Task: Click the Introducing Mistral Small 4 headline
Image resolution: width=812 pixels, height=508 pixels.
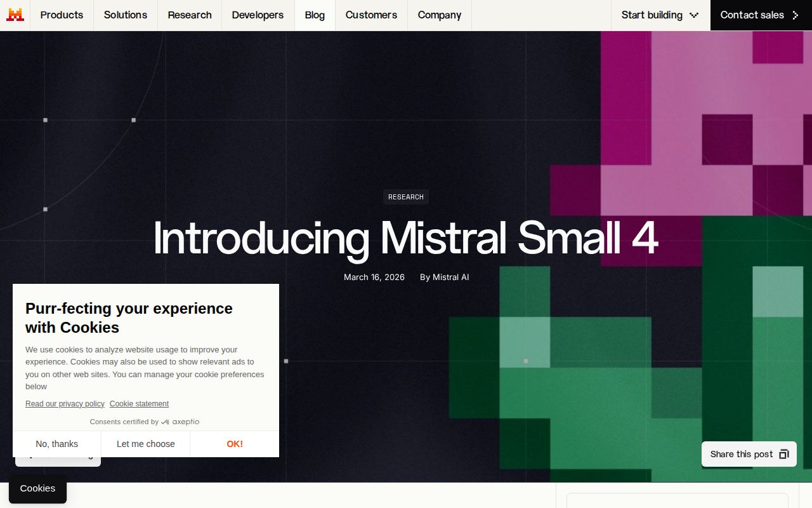Action: 406,239
